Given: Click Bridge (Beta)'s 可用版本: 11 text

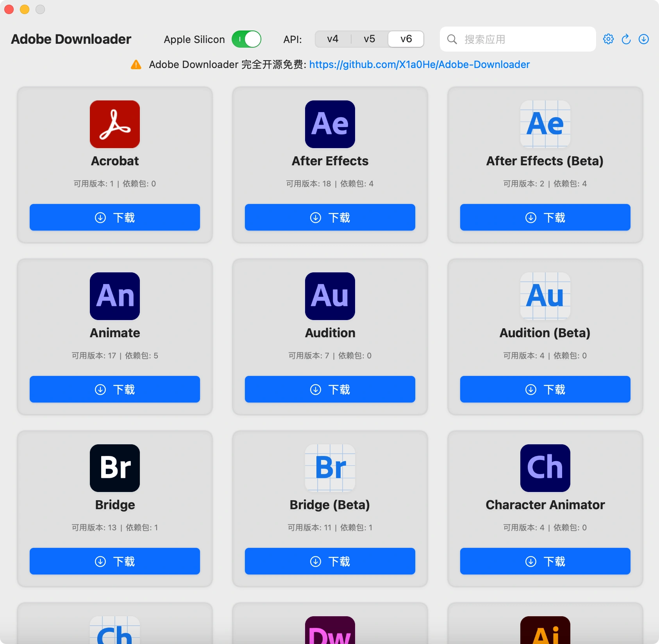Looking at the screenshot, I should [x=309, y=528].
